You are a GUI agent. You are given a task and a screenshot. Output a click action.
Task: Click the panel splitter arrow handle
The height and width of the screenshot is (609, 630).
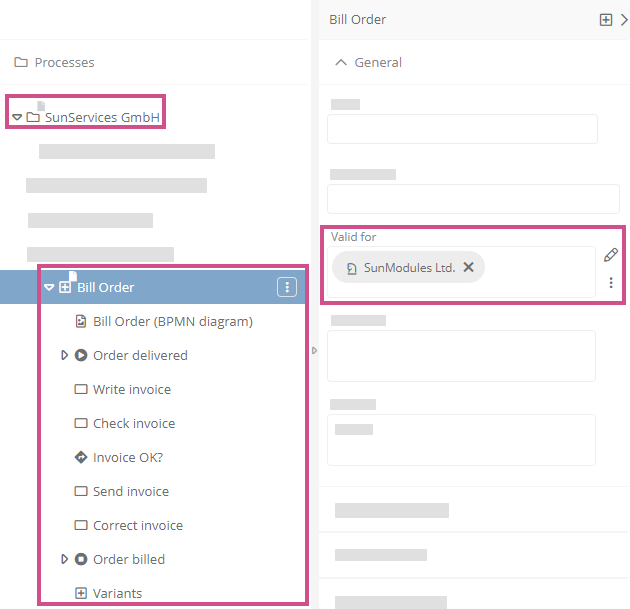314,350
